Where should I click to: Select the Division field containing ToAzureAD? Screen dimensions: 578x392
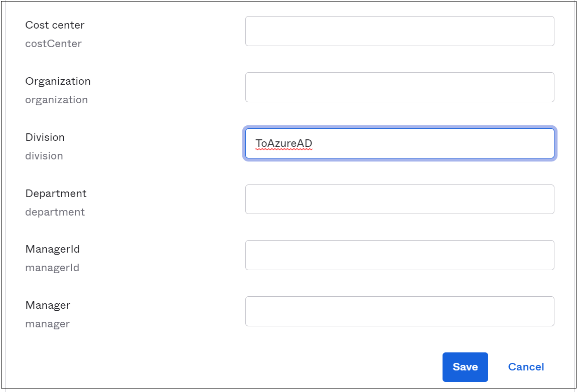click(399, 143)
